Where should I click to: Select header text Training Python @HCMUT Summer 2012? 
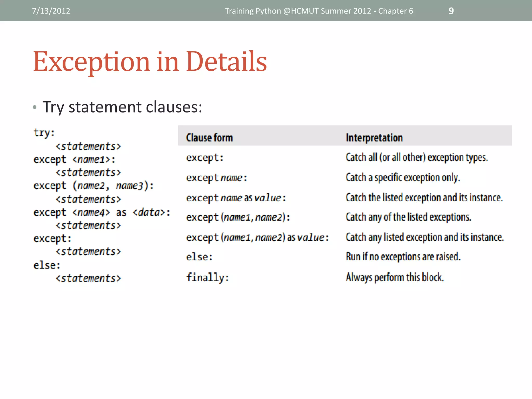click(298, 11)
